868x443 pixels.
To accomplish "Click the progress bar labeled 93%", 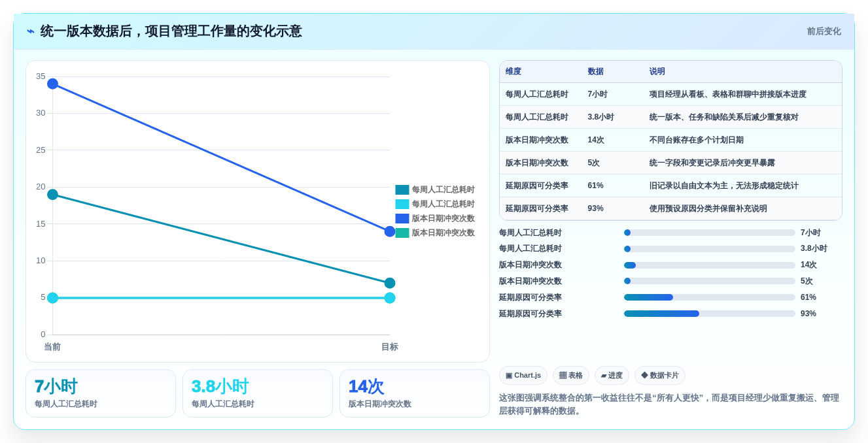I will (710, 314).
